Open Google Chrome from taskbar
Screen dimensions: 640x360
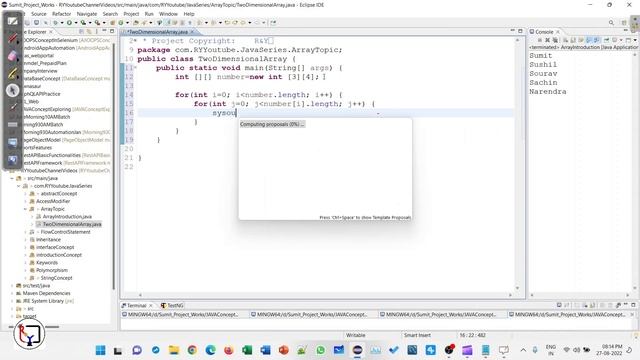192,350
